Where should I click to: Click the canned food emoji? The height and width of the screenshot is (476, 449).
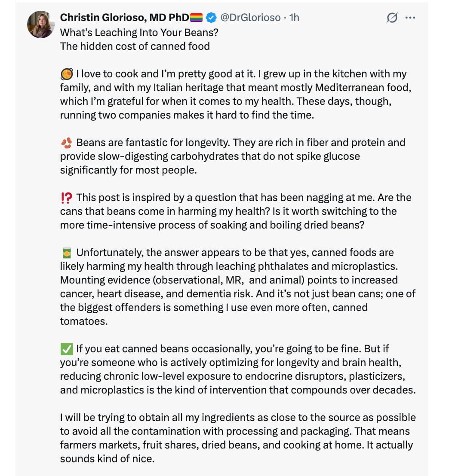[66, 253]
